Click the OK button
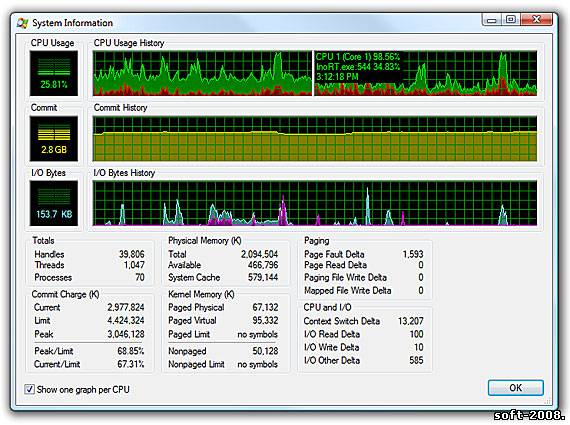The width and height of the screenshot is (570, 425). [x=515, y=388]
